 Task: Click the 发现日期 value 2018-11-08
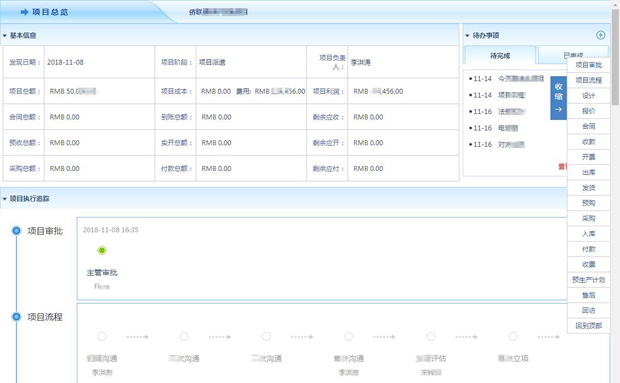(x=65, y=62)
